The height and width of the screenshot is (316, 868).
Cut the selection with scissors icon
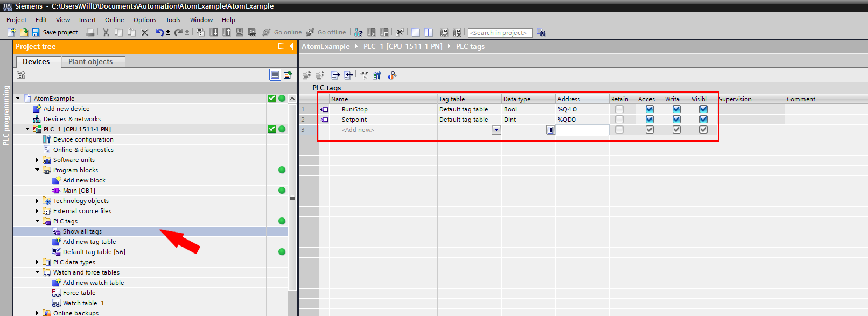pos(106,32)
